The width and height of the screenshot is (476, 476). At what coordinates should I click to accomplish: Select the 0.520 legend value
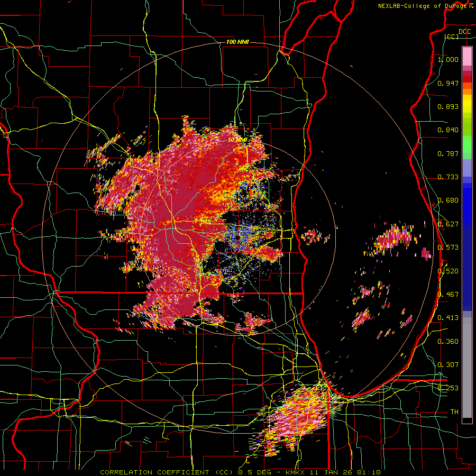448,271
